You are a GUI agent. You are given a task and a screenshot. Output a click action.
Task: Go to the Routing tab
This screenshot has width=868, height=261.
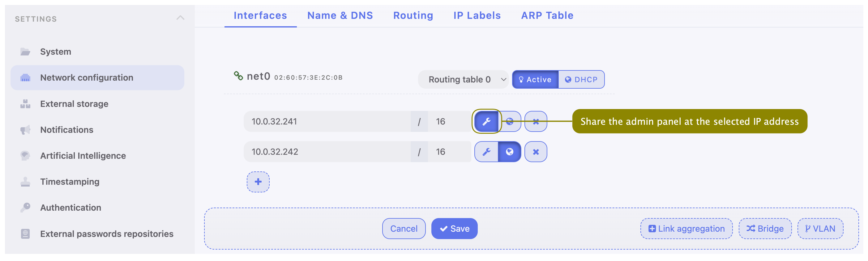[413, 15]
